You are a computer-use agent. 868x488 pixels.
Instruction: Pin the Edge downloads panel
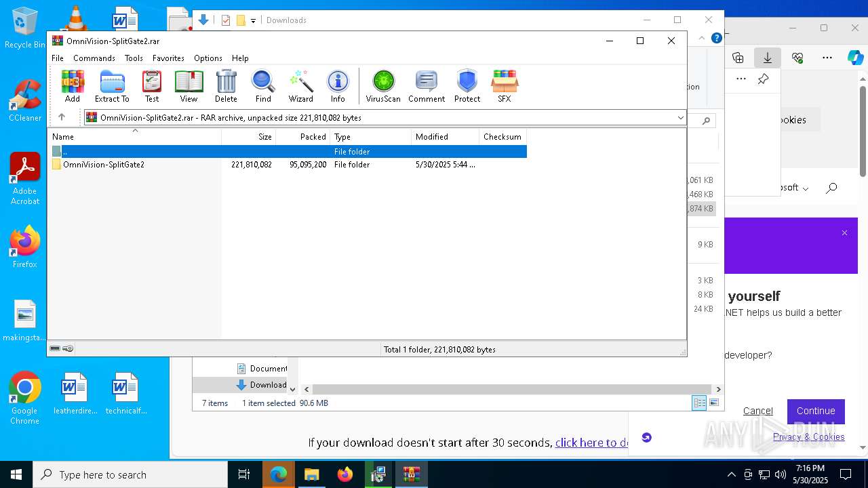click(764, 79)
